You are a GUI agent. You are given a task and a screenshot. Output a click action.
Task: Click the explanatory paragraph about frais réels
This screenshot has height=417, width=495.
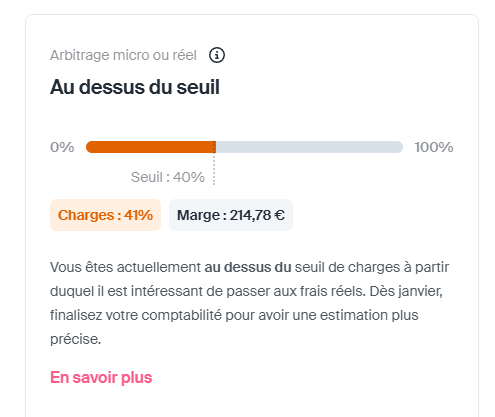[x=250, y=303]
